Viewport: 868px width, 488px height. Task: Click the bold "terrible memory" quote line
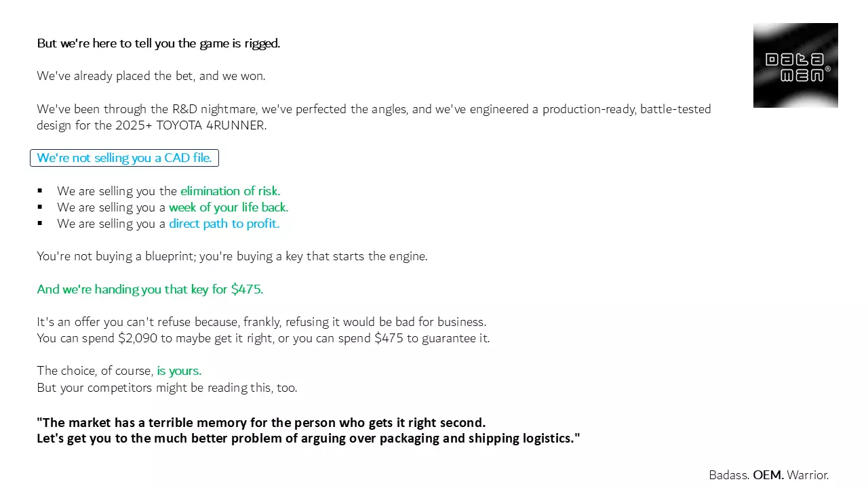click(261, 423)
